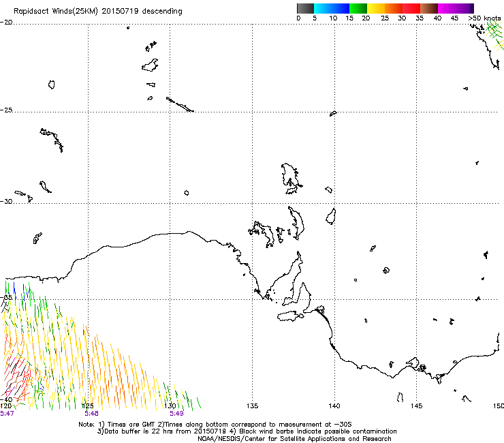Click the legend tick label '40'
504x443 pixels.
[x=437, y=18]
